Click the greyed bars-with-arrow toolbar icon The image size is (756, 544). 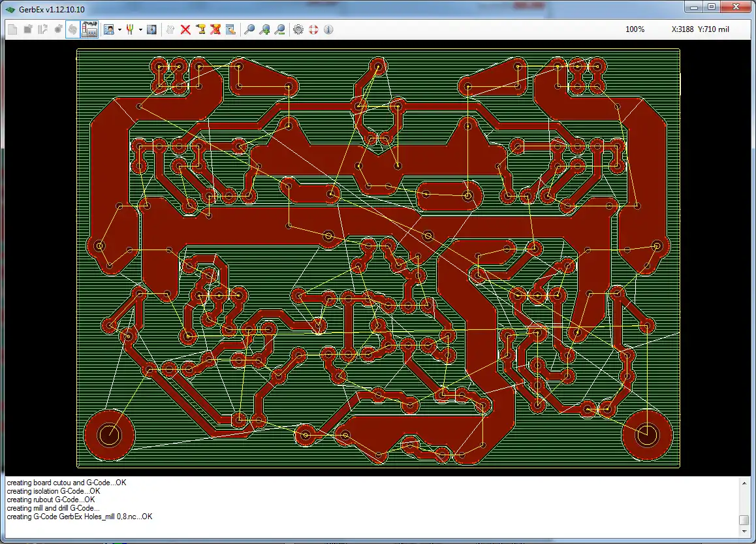click(42, 29)
